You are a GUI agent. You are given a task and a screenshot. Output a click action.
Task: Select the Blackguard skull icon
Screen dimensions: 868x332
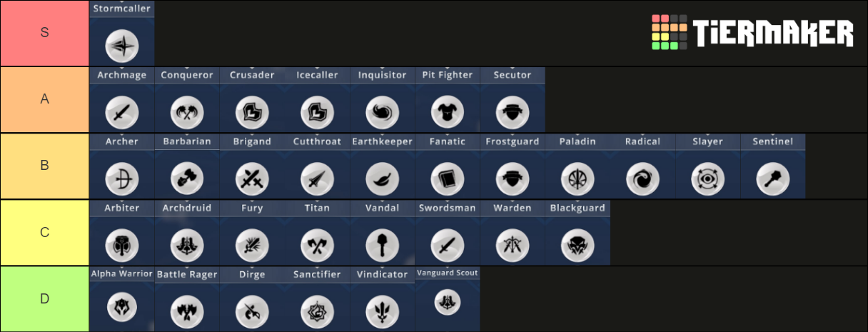(x=577, y=245)
